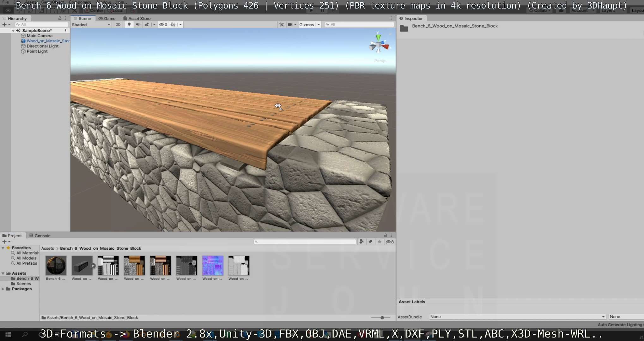
Task: Select the Wood_on model asset thumbnail
Action: pyautogui.click(x=82, y=266)
